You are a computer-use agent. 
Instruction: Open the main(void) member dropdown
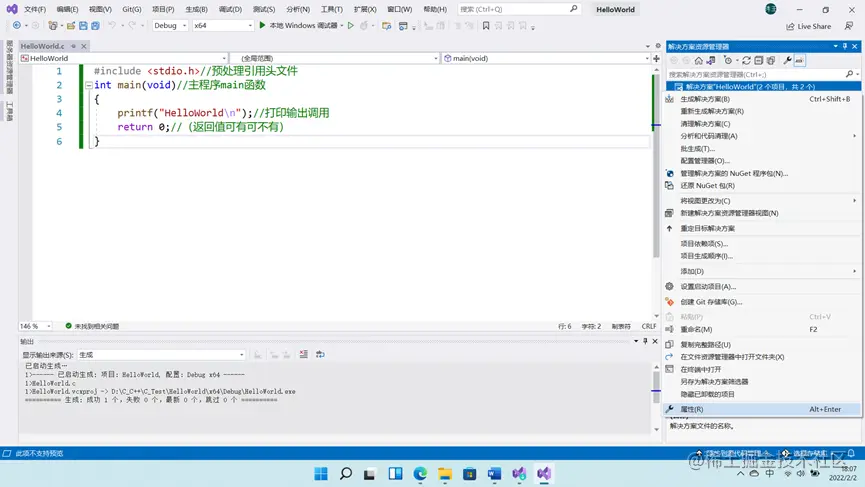pos(546,58)
